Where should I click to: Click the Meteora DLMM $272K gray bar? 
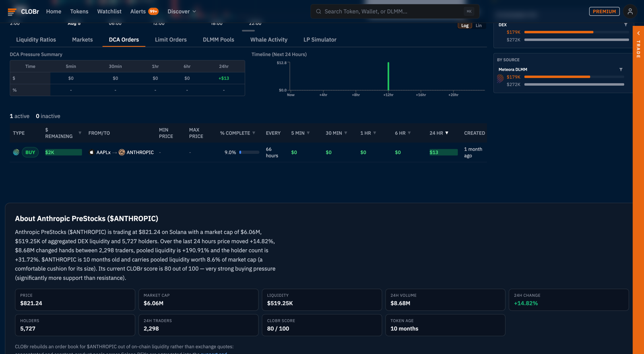click(x=574, y=85)
